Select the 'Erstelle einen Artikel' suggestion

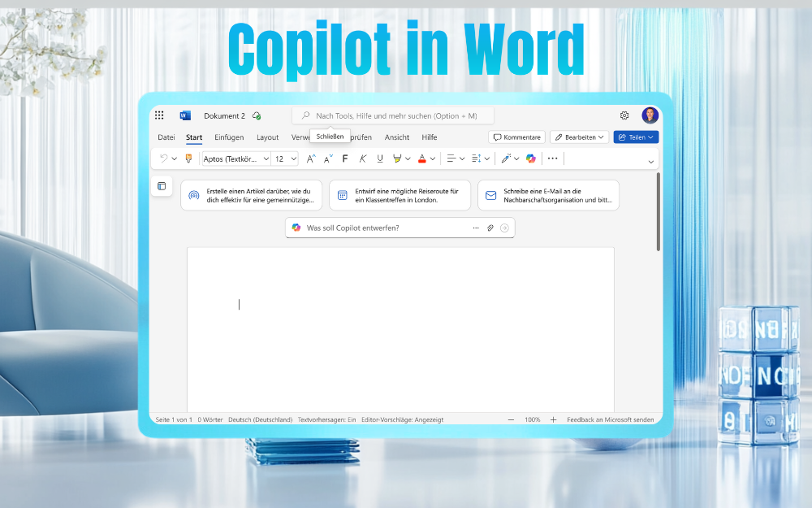(251, 195)
